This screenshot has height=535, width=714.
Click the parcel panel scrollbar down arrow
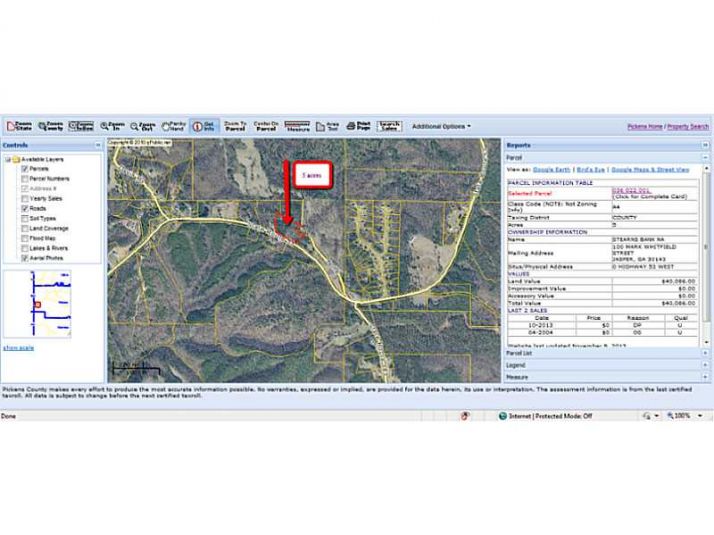(x=706, y=342)
